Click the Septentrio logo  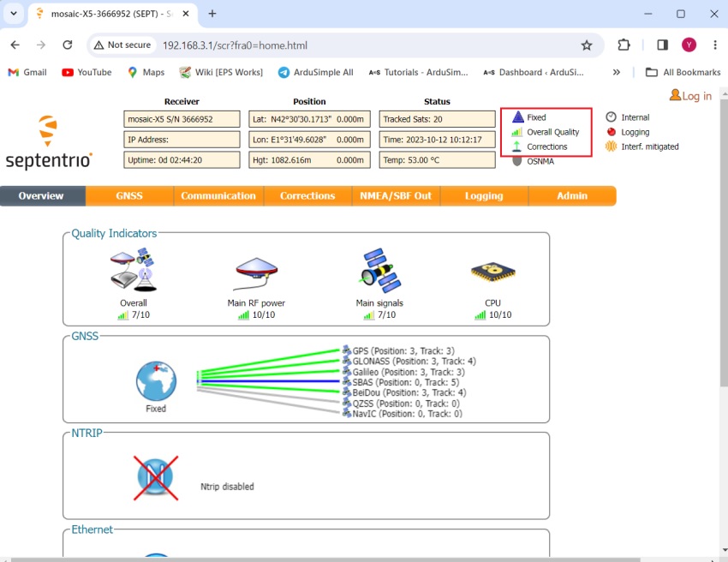(48, 142)
